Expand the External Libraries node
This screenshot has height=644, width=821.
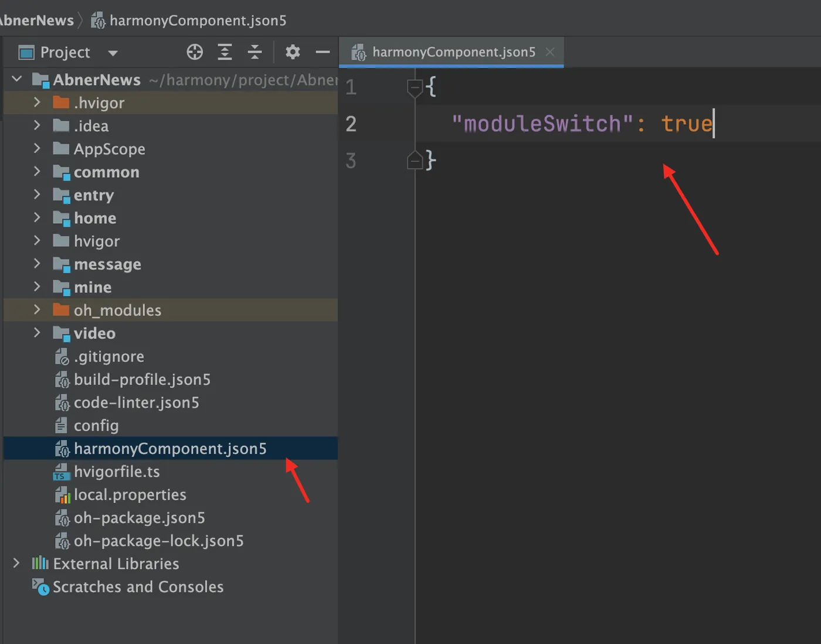coord(16,563)
